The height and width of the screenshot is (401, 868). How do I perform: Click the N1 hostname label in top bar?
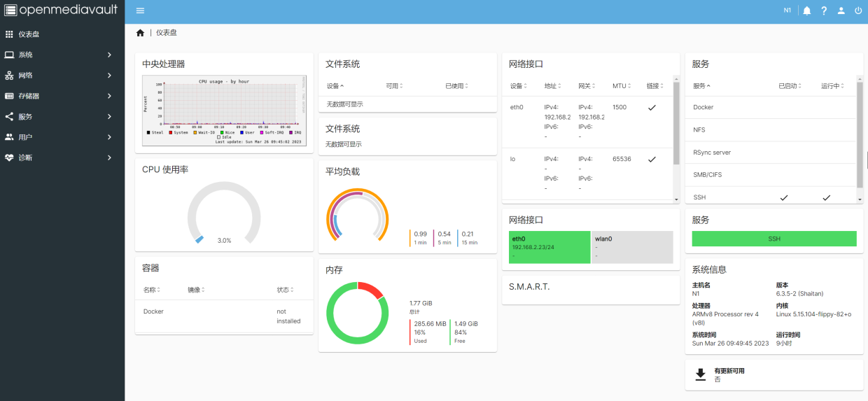click(x=787, y=10)
